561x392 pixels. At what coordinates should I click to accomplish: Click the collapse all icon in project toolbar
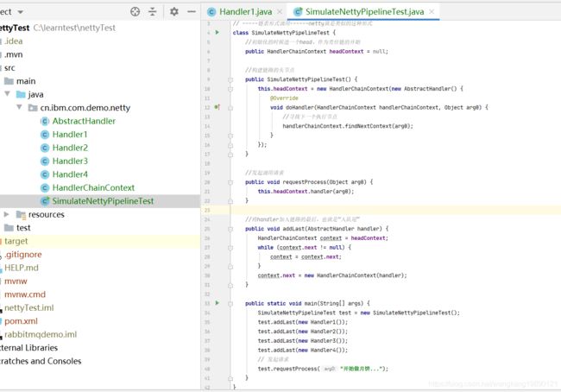(x=153, y=12)
